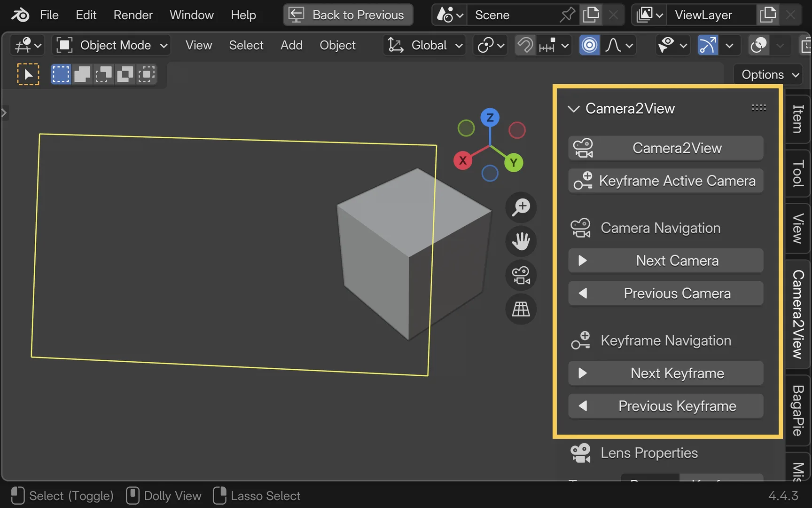This screenshot has width=812, height=508.
Task: Open the view layer browse dropdown
Action: pyautogui.click(x=649, y=15)
